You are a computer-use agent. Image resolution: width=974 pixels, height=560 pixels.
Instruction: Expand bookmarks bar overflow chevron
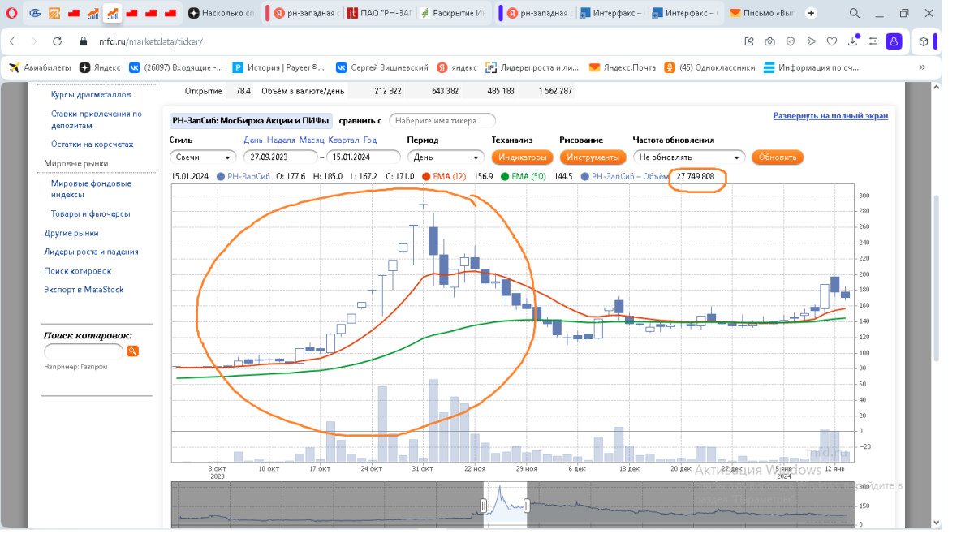pyautogui.click(x=922, y=67)
